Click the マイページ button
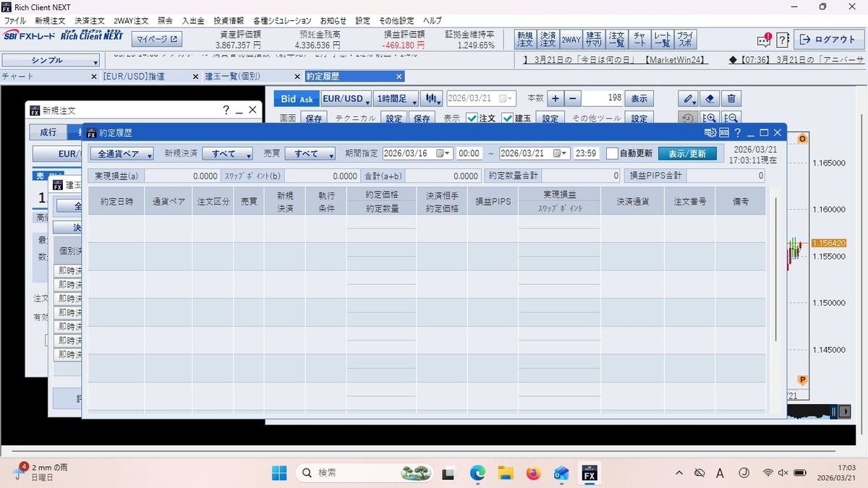The image size is (868, 488). click(157, 38)
